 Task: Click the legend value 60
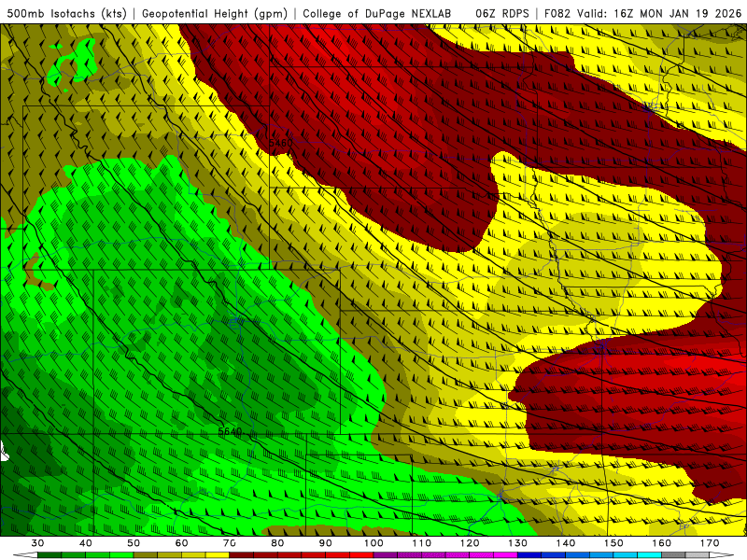(181, 543)
